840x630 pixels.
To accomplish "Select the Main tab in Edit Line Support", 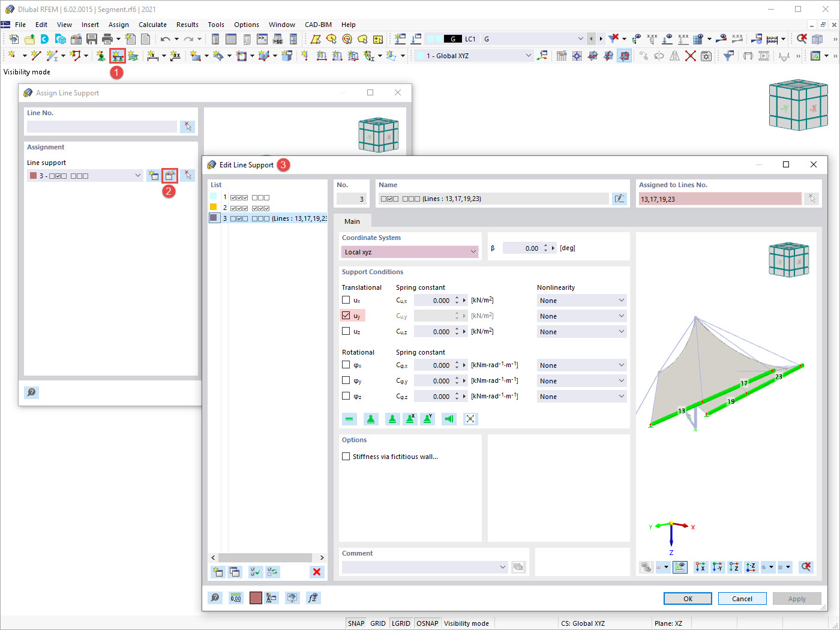I will (x=352, y=221).
